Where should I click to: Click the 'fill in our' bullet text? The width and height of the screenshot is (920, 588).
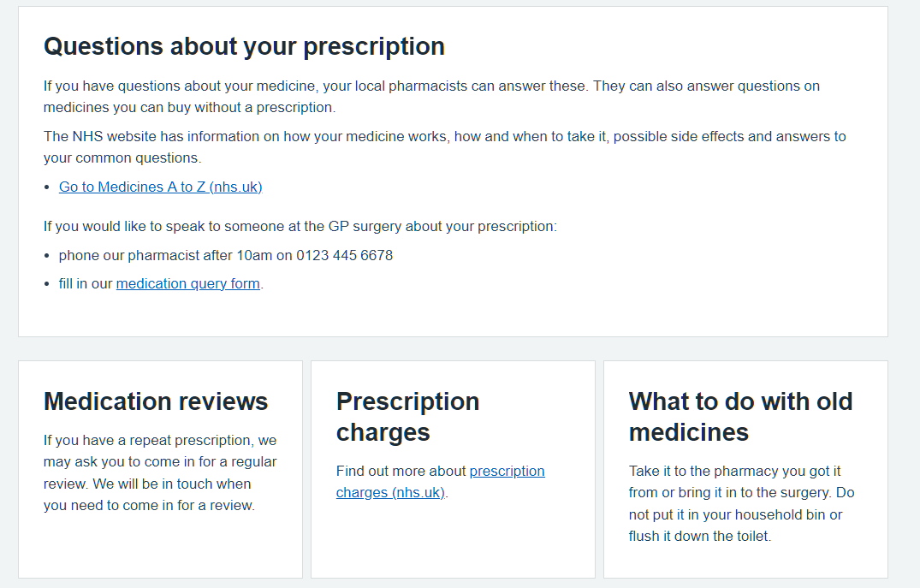tap(86, 283)
